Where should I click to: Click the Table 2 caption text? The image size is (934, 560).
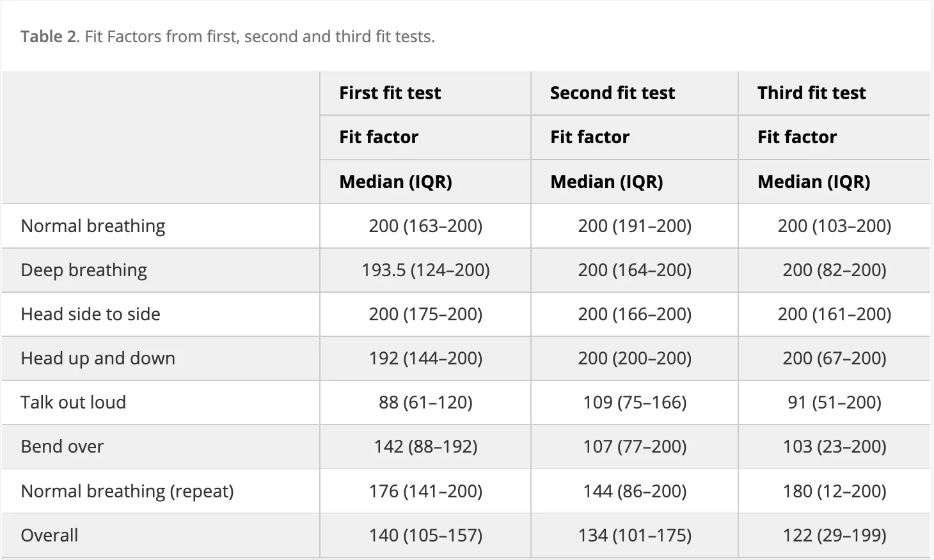click(x=227, y=36)
